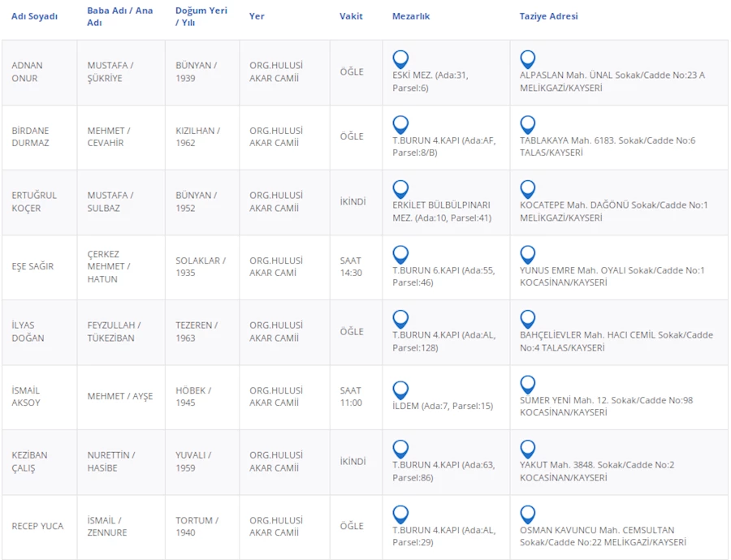Image resolution: width=731 pixels, height=560 pixels.
Task: Open İldem cemetery map pin
Action: [x=400, y=390]
